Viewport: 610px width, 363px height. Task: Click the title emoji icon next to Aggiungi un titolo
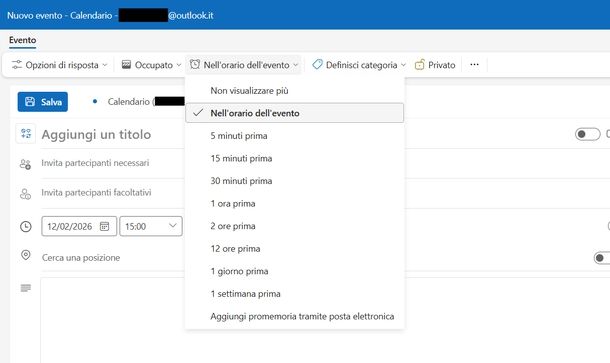[26, 134]
